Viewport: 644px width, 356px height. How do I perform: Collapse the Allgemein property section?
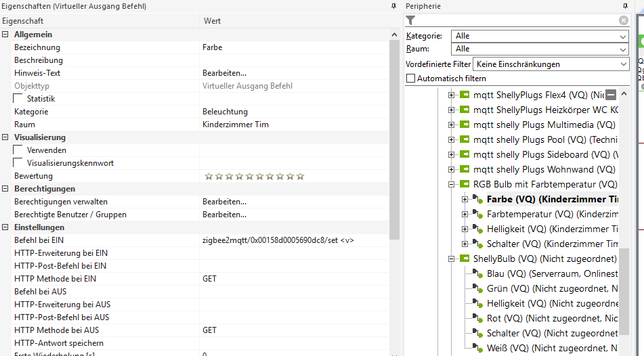tap(5, 35)
